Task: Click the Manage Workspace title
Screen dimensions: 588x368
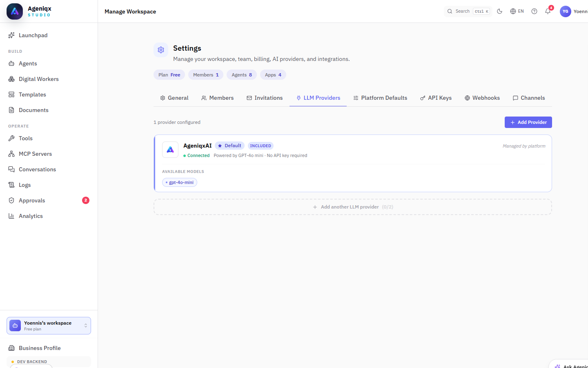Action: pyautogui.click(x=130, y=11)
